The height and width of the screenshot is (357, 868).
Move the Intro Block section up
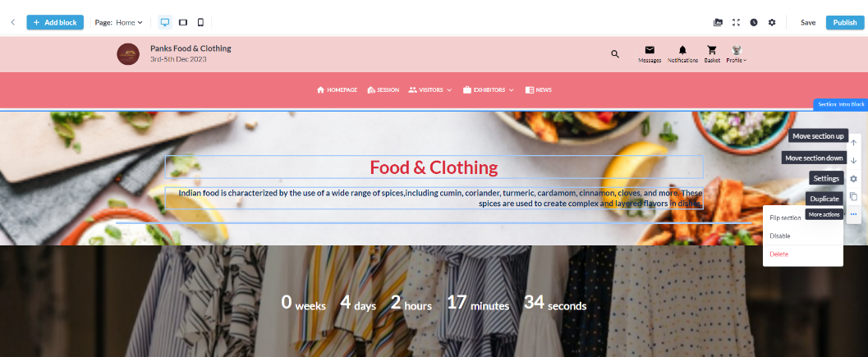tap(853, 142)
